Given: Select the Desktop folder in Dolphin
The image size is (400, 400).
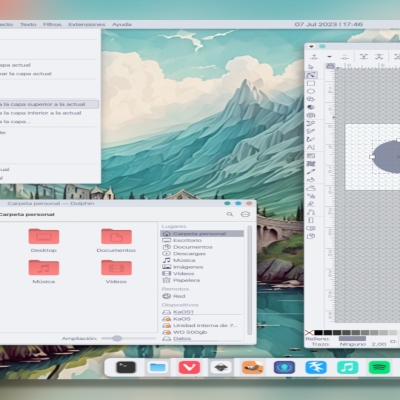Looking at the screenshot, I should click(44, 240).
